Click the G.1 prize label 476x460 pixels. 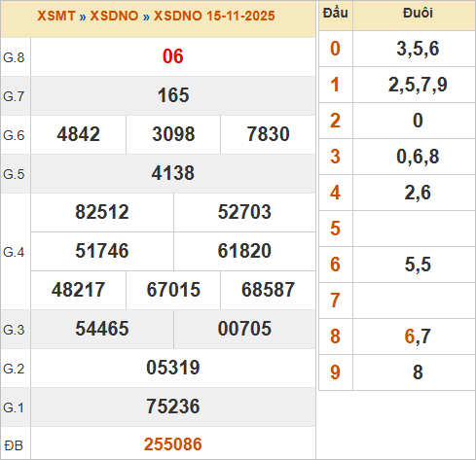coord(14,407)
